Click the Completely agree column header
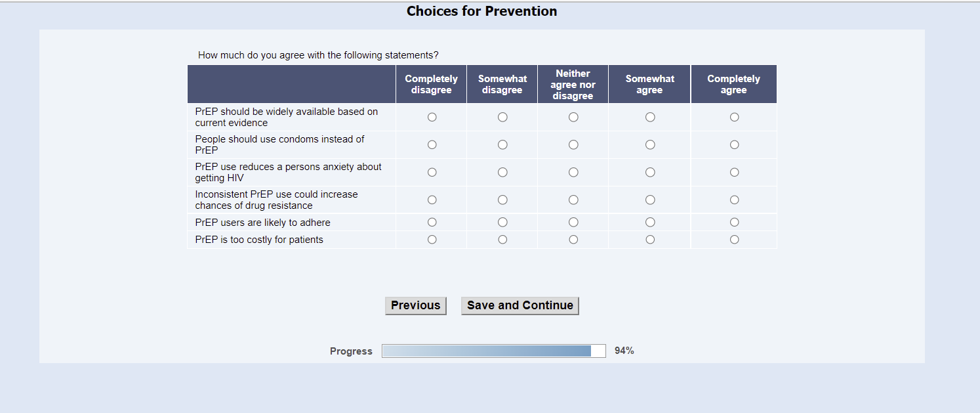The width and height of the screenshot is (980, 413). (733, 84)
